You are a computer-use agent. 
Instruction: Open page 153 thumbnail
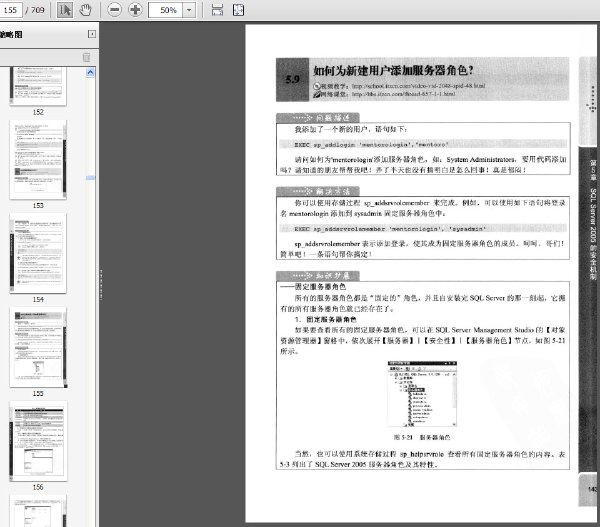coord(38,160)
